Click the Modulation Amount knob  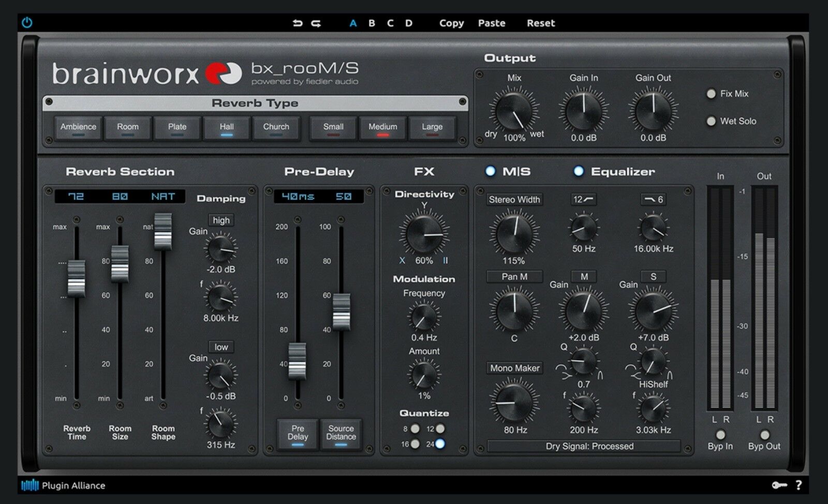point(424,375)
